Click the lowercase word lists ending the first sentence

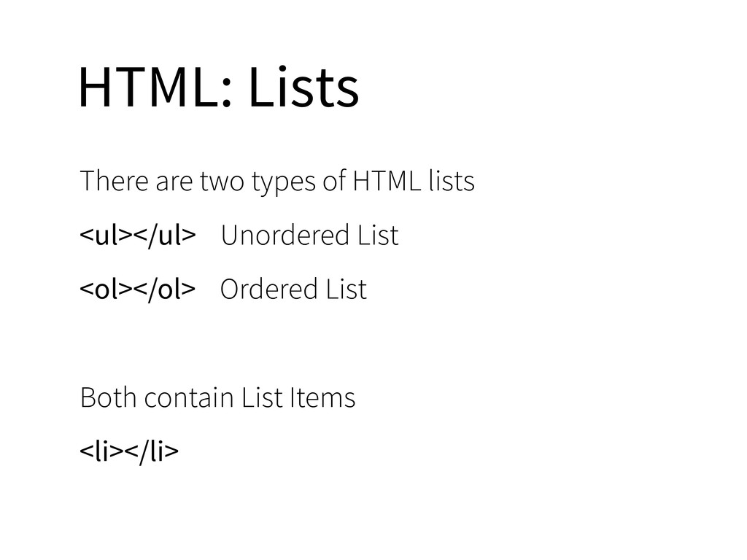click(452, 181)
